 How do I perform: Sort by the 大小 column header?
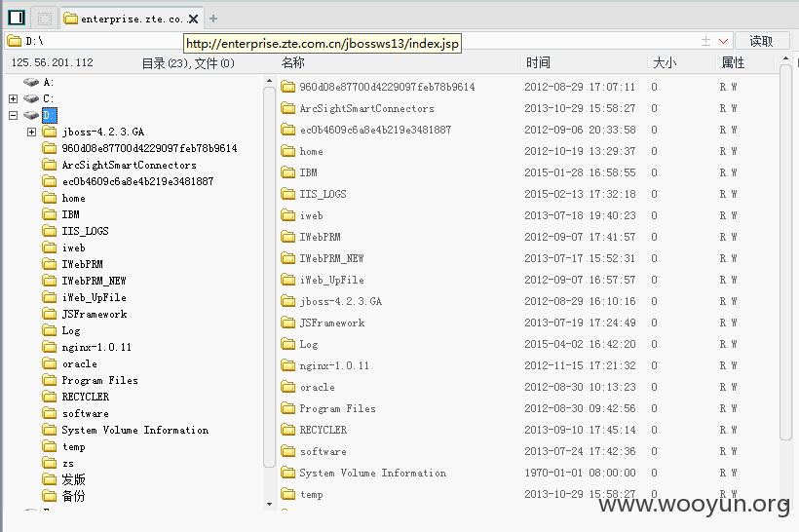tap(665, 62)
